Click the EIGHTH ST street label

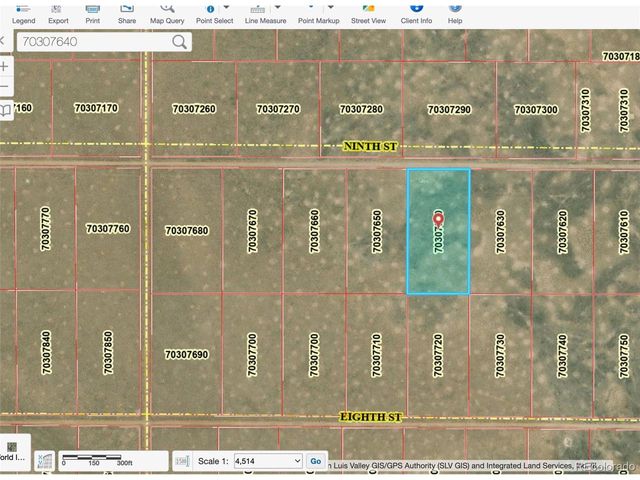pos(371,417)
